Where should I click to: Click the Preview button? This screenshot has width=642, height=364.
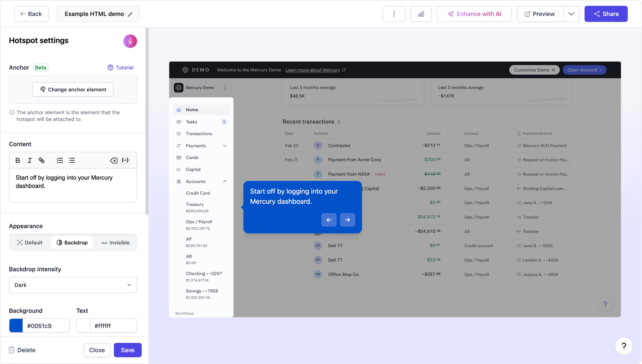pos(540,14)
